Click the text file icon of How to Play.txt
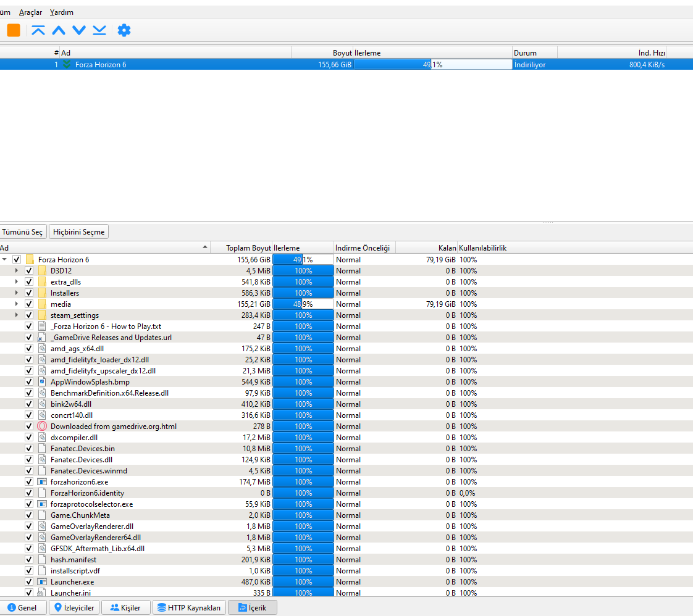Image resolution: width=693 pixels, height=616 pixels. 43,327
